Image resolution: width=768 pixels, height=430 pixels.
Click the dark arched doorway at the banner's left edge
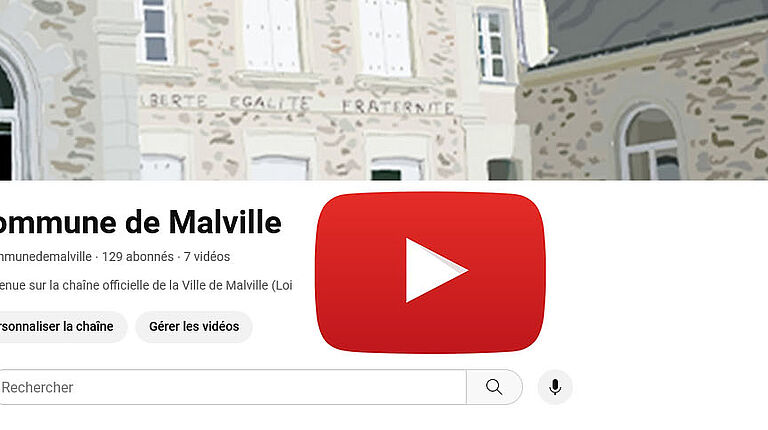(7, 127)
